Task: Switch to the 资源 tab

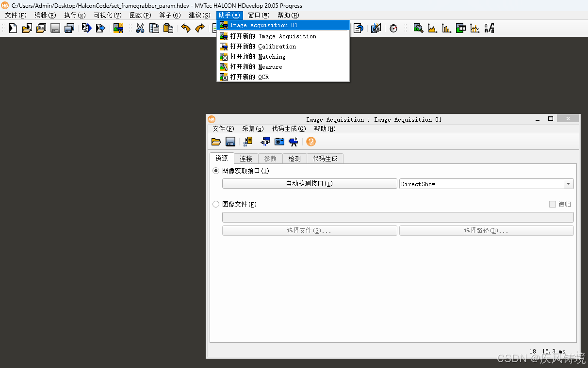Action: pyautogui.click(x=222, y=159)
